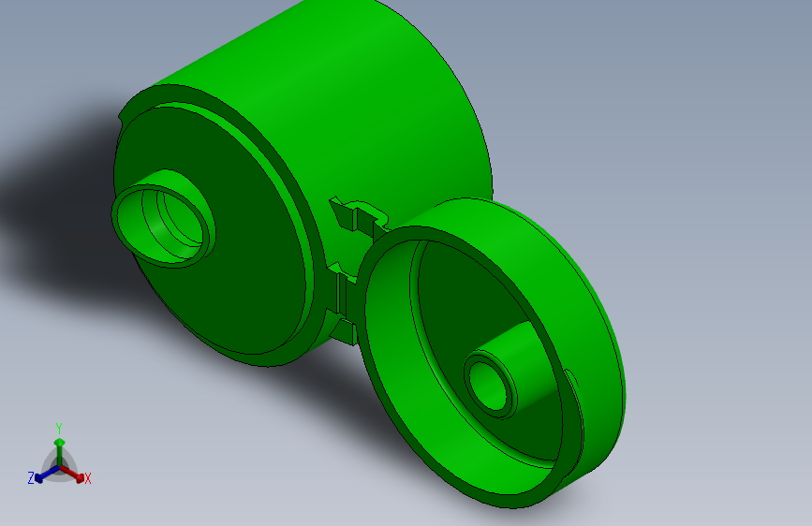The height and width of the screenshot is (526, 812).
Task: Select the open tube spout on the container body
Action: pyautogui.click(x=163, y=218)
